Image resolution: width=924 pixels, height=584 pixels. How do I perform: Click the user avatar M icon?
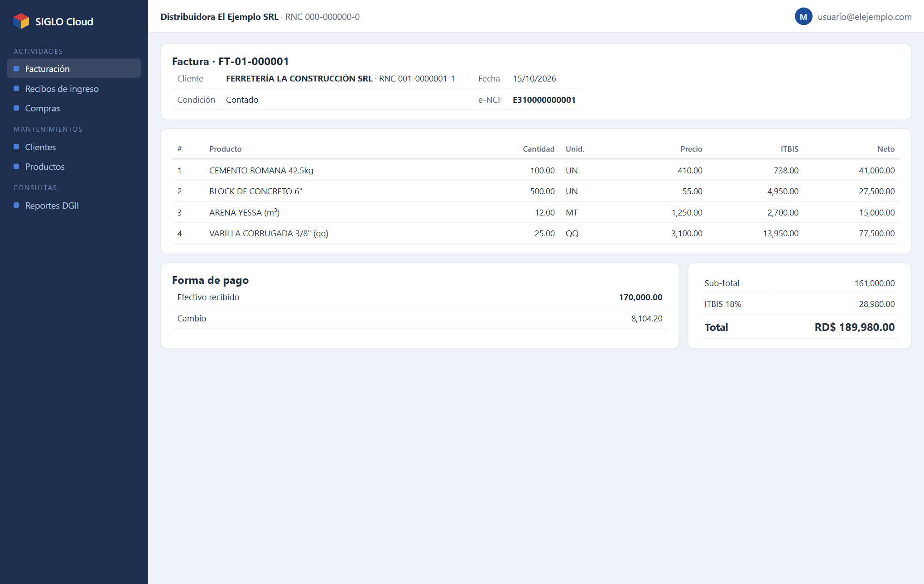[803, 17]
